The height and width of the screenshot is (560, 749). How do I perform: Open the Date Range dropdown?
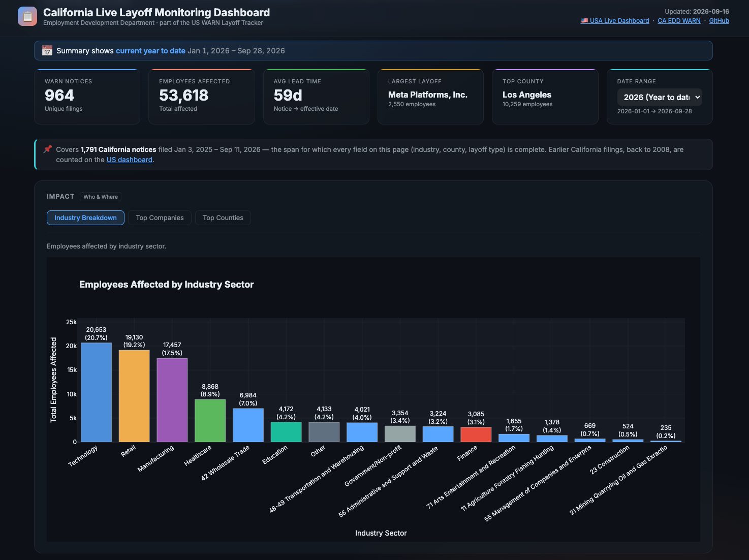pyautogui.click(x=660, y=97)
